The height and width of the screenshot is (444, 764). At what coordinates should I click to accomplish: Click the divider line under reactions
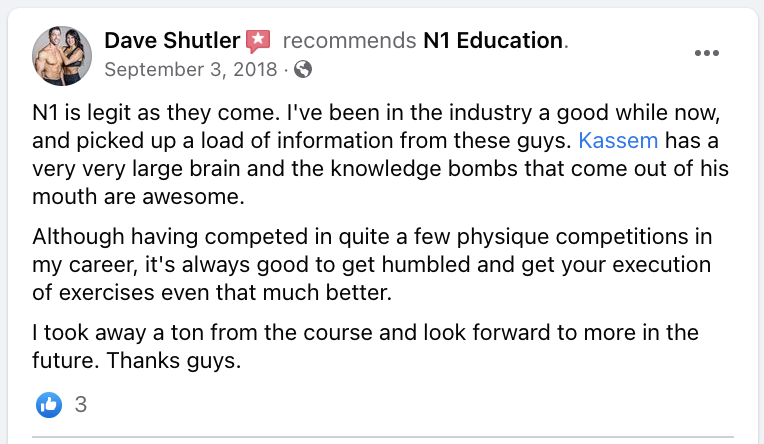[x=383, y=437]
